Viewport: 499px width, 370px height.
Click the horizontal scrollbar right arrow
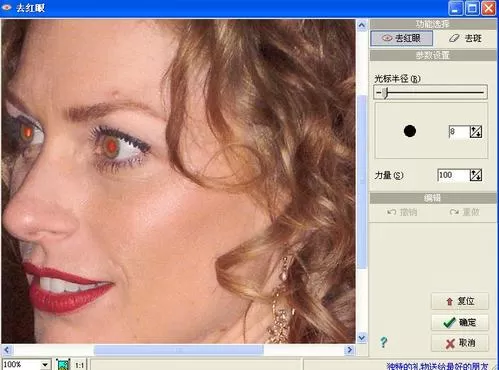[x=350, y=350]
